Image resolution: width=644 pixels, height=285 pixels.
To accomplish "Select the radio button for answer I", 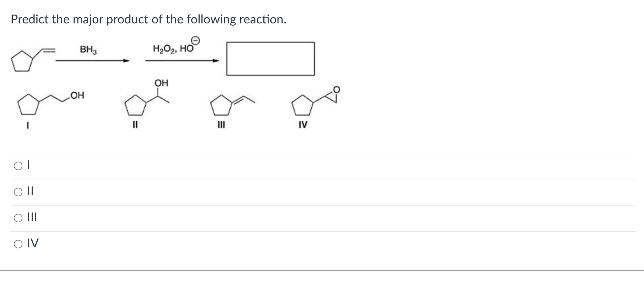I will [x=17, y=165].
